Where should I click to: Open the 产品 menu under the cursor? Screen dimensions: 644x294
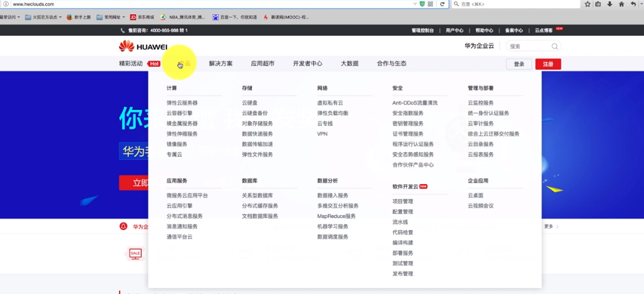184,64
